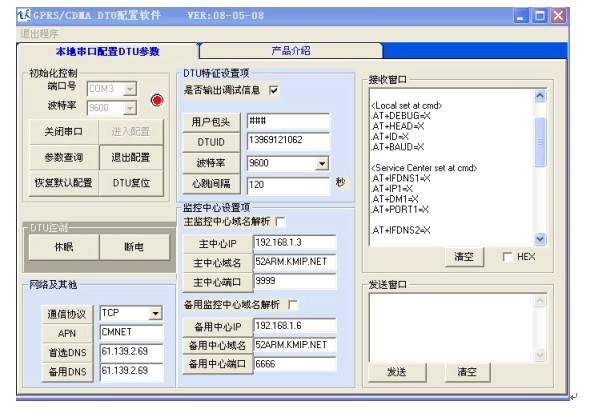615x417 pixels.
Task: Enable backup center domain name resolution
Action: (294, 305)
